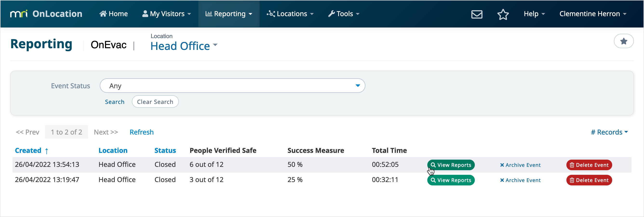The width and height of the screenshot is (644, 217).
Task: Open the # Records dropdown
Action: [x=609, y=132]
